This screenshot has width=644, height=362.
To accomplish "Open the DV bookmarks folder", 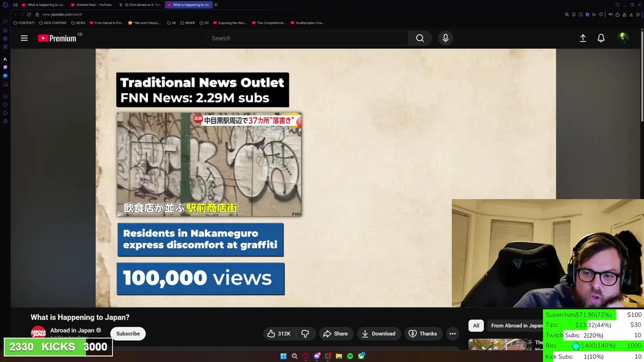I will coord(204,23).
